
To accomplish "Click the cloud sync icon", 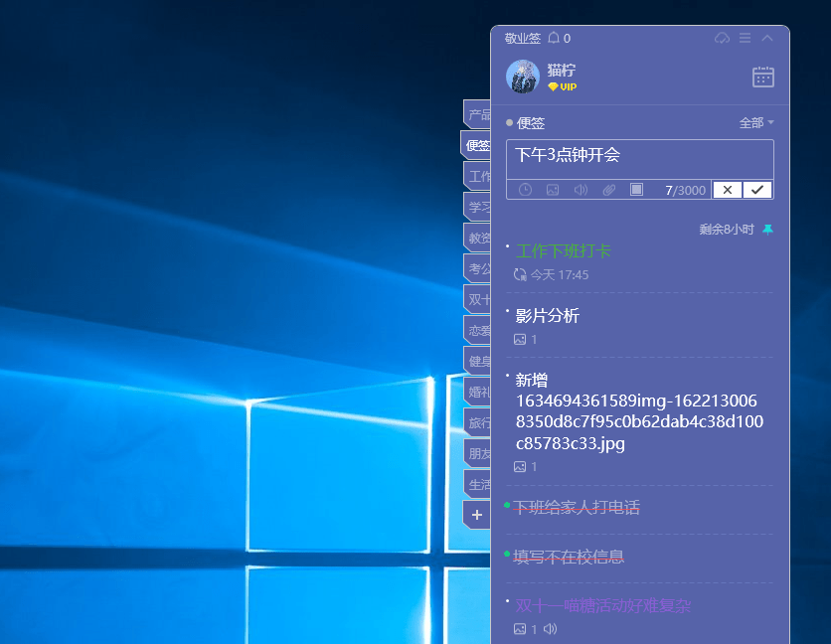I will 723,38.
